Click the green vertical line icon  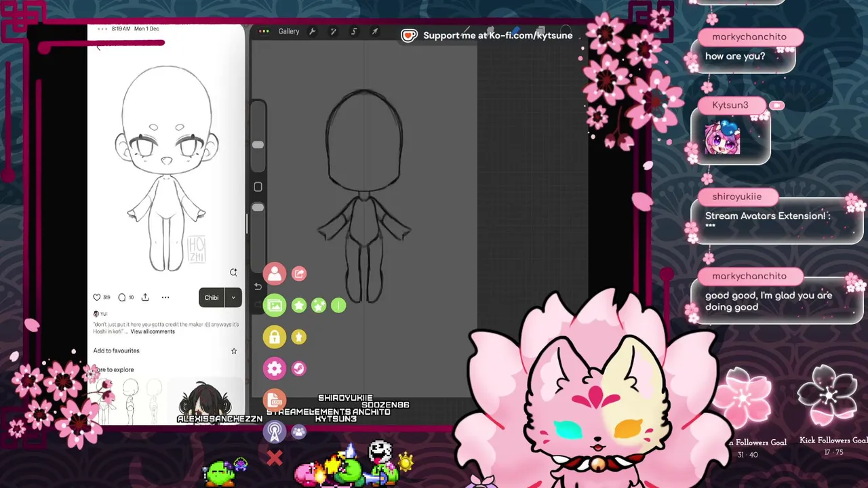click(x=338, y=306)
